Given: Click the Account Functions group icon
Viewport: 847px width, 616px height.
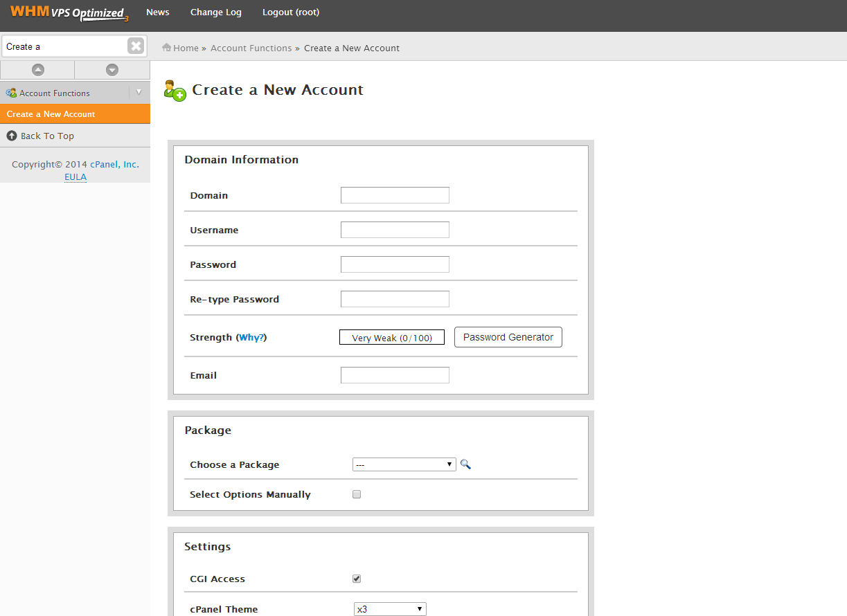Looking at the screenshot, I should [11, 93].
